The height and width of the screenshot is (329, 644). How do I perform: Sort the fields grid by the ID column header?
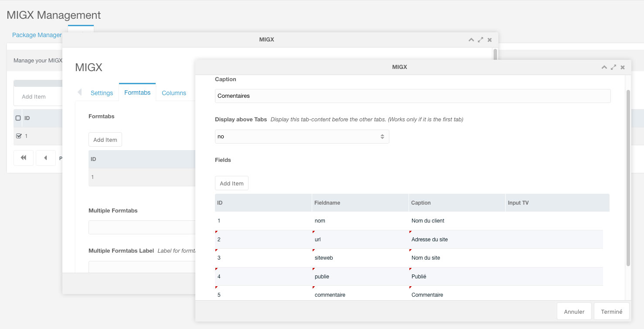(263, 203)
